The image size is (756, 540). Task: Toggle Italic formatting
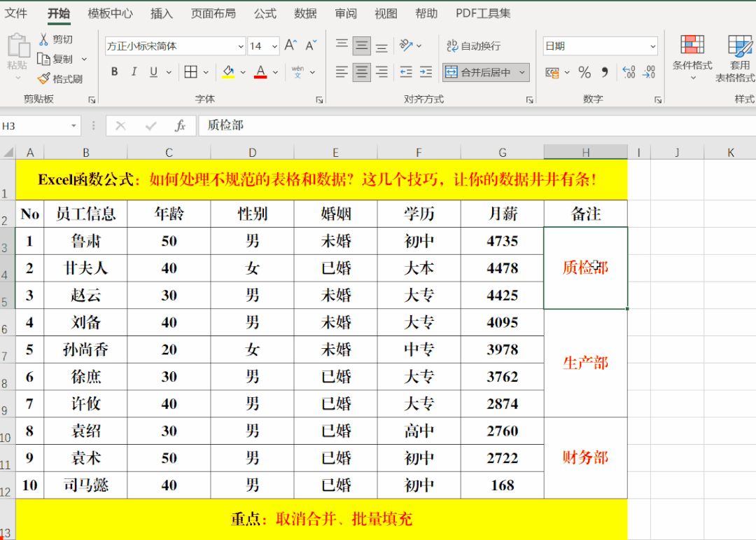[134, 72]
